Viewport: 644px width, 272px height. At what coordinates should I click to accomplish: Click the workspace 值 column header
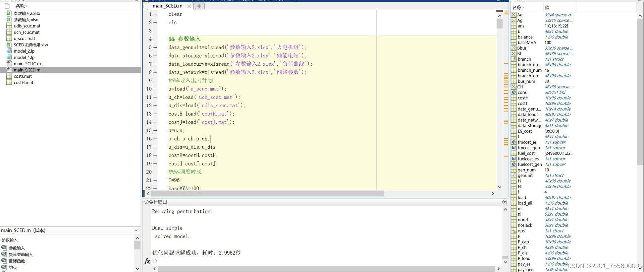(x=547, y=7)
